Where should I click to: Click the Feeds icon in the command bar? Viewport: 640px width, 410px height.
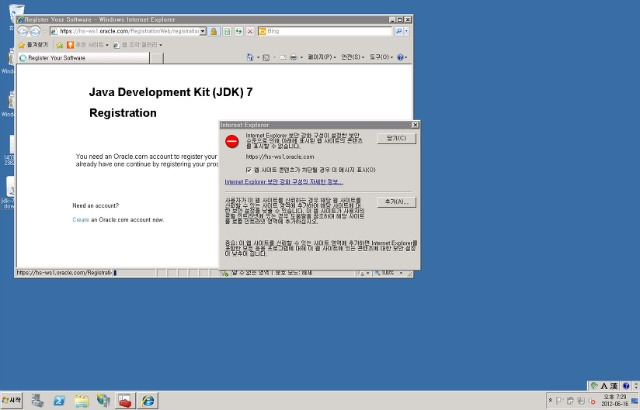(x=266, y=58)
